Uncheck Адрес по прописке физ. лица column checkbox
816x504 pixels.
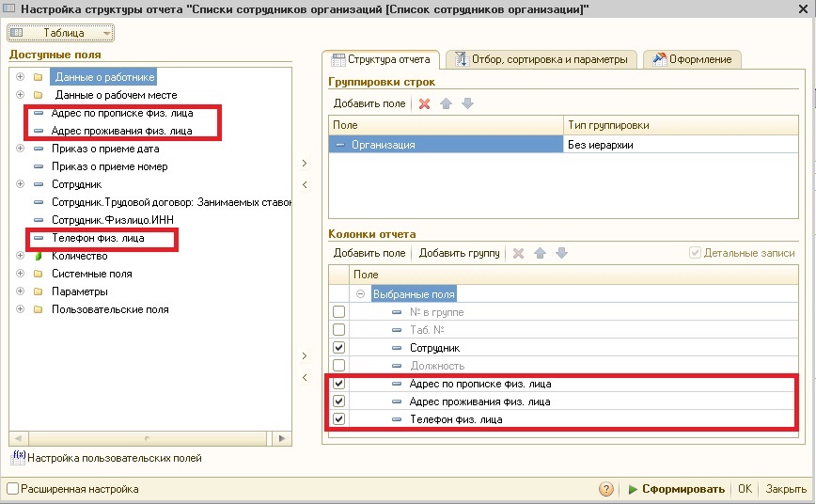[338, 384]
